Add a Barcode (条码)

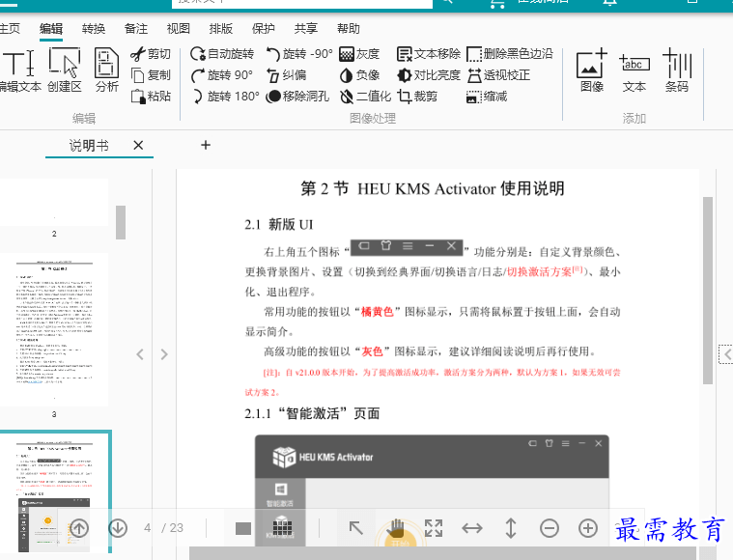(676, 70)
